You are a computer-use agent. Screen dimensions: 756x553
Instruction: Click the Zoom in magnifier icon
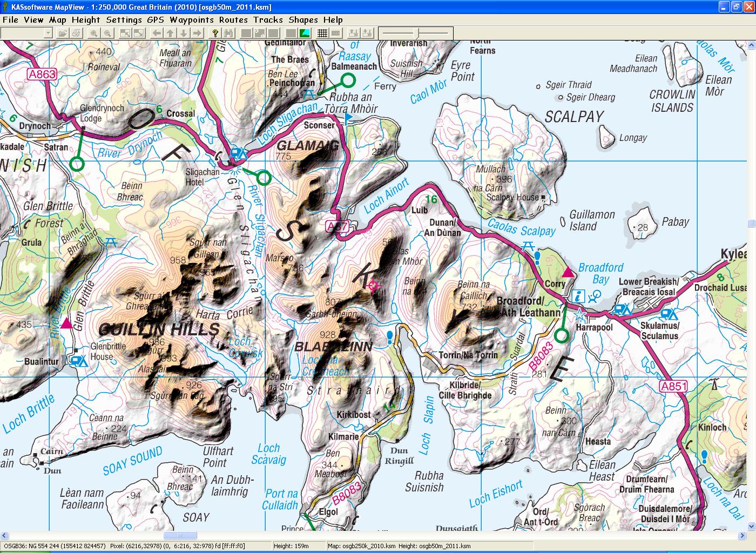pos(94,33)
